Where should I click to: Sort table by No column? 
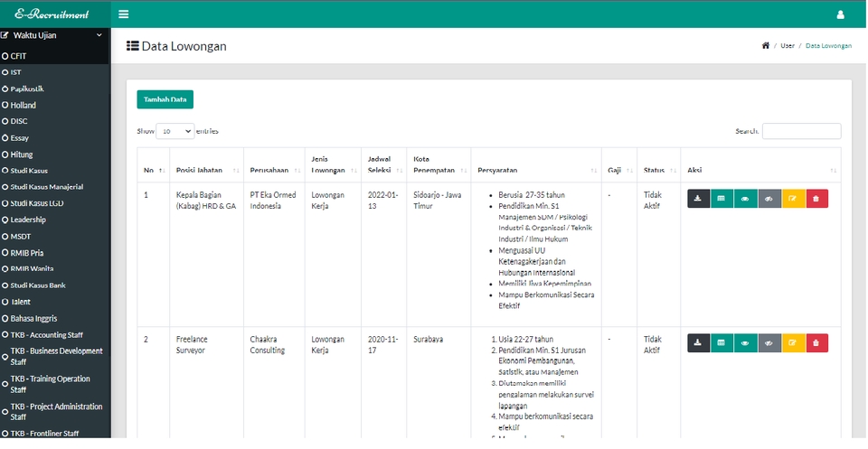click(x=152, y=164)
